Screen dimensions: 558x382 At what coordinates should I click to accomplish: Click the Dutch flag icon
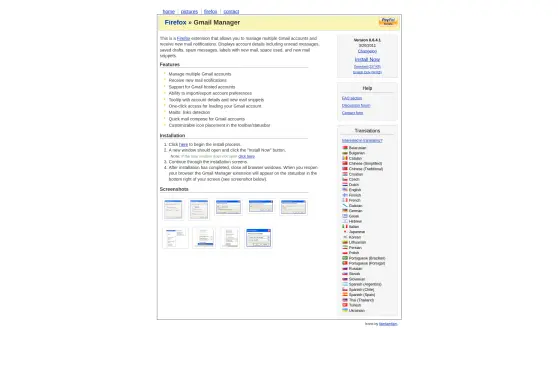point(345,184)
